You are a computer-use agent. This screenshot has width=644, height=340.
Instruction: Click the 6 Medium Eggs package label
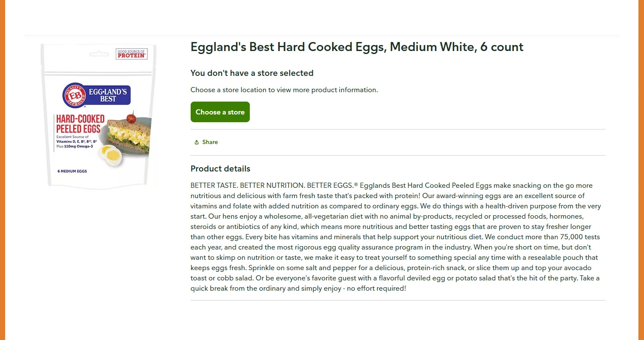(72, 171)
